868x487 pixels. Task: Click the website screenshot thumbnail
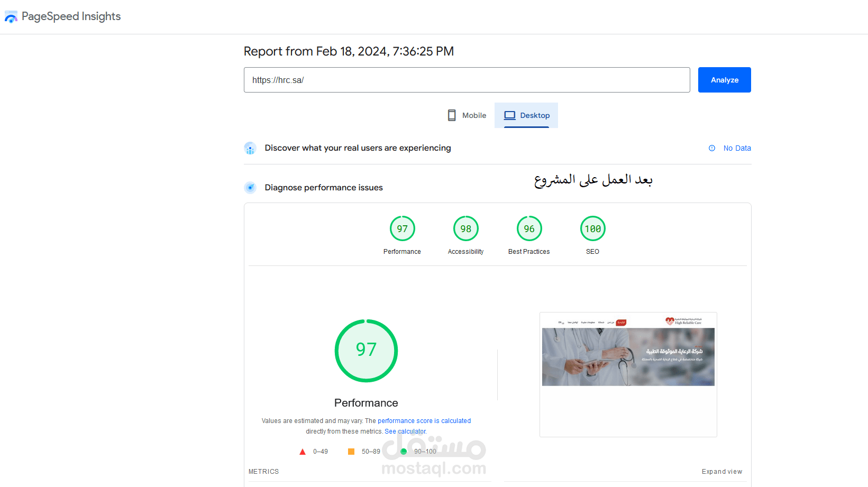pyautogui.click(x=628, y=374)
